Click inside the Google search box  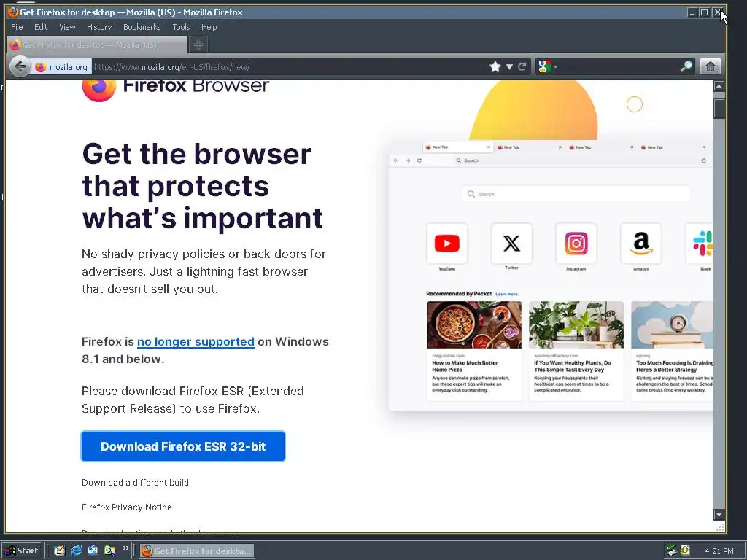point(619,66)
